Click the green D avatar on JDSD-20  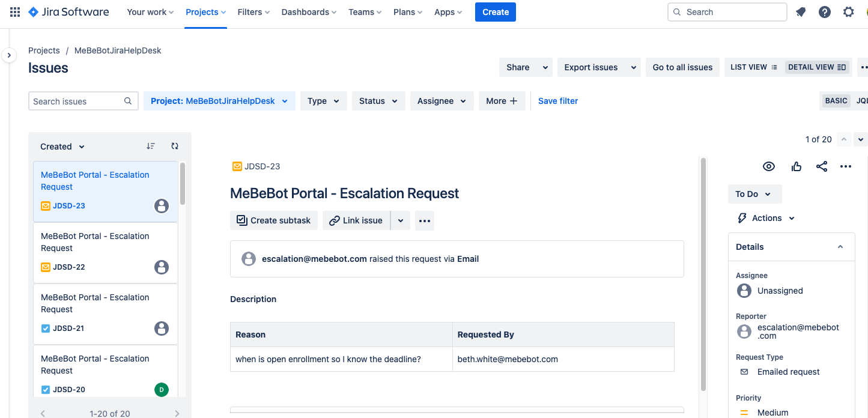(162, 390)
